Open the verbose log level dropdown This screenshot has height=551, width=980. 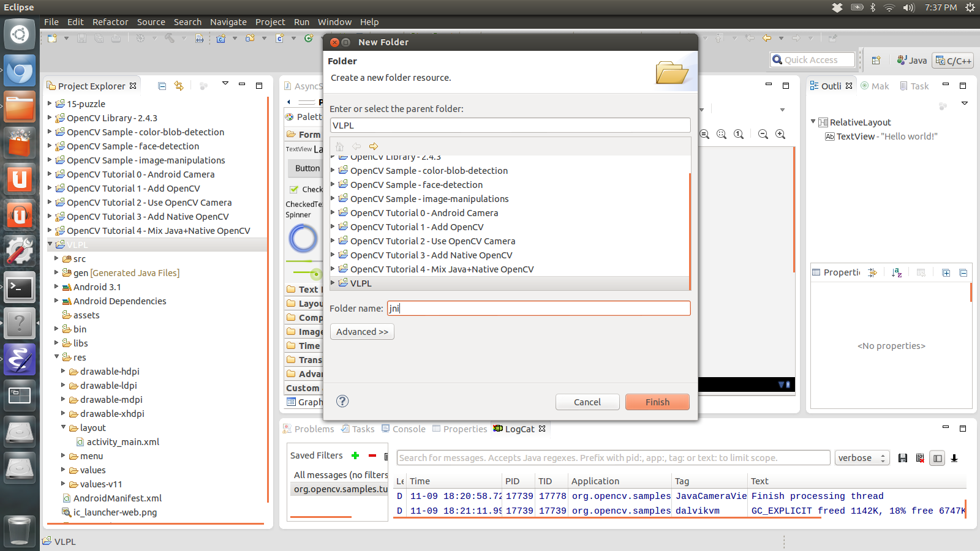coord(862,458)
